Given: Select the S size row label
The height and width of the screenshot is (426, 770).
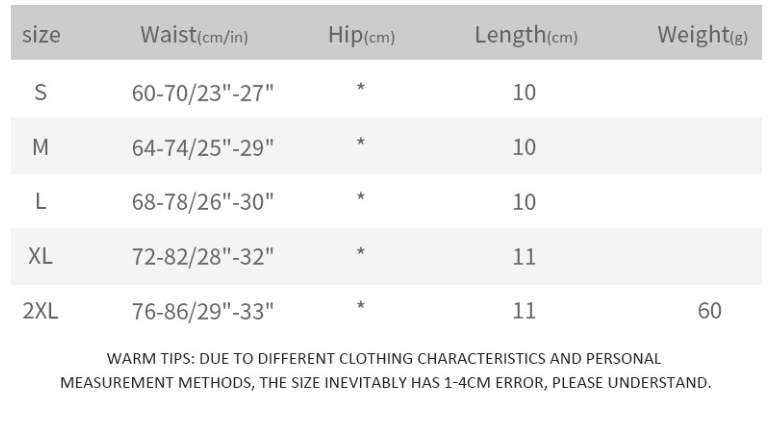Looking at the screenshot, I should [x=41, y=93].
